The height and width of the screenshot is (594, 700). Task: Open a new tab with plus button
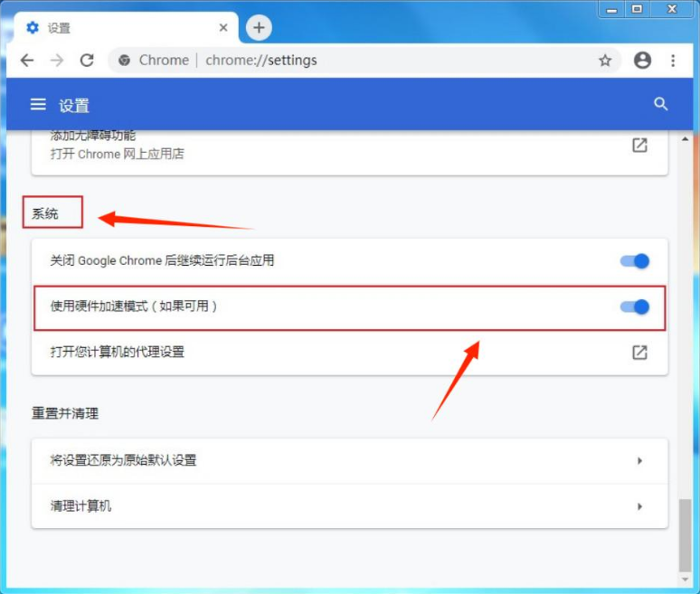pyautogui.click(x=259, y=28)
